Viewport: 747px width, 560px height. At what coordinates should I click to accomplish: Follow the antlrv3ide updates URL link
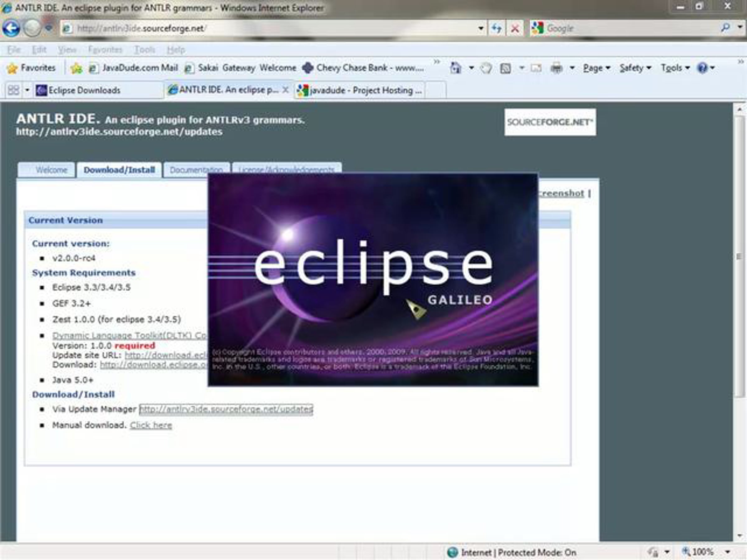(x=226, y=409)
